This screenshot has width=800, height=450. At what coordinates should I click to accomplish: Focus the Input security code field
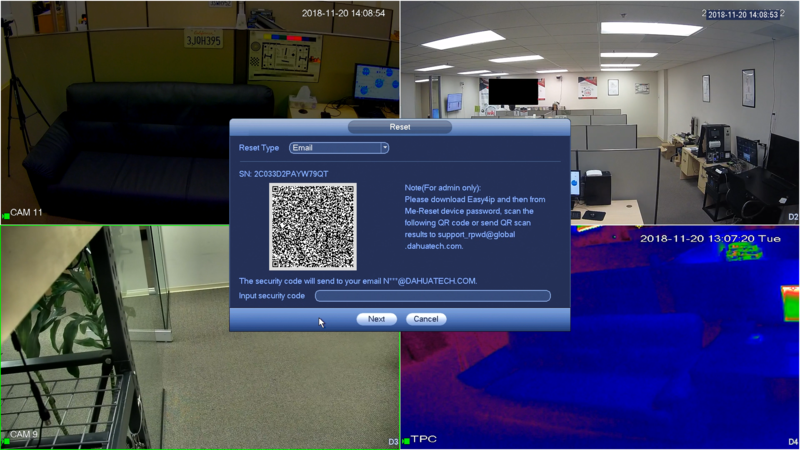click(433, 296)
